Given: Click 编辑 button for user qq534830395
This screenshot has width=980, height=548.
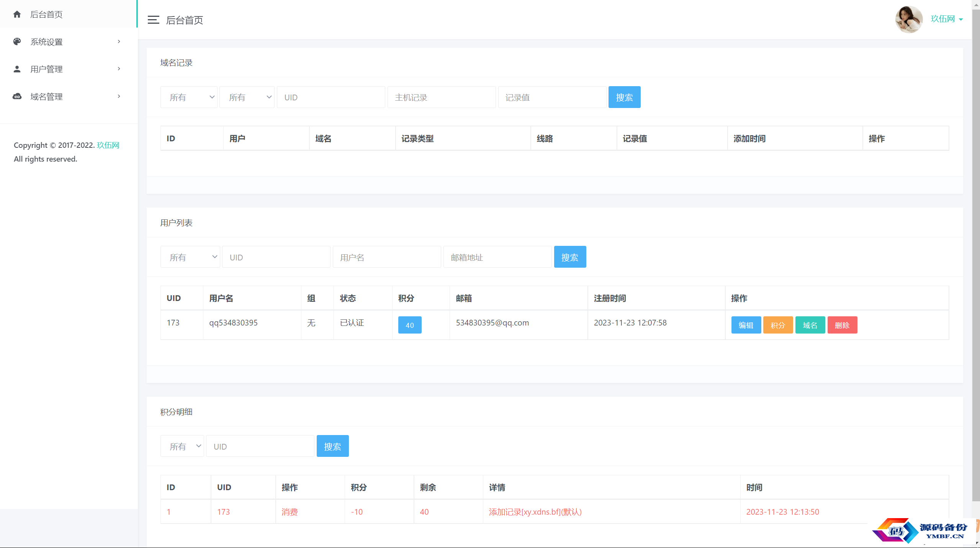Looking at the screenshot, I should (746, 325).
